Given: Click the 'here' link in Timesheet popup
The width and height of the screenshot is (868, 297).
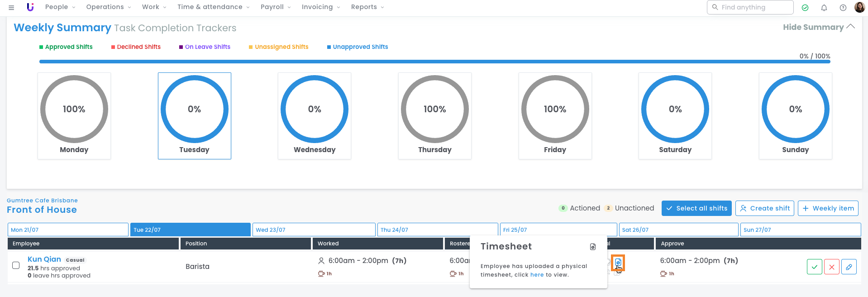Looking at the screenshot, I should click(x=537, y=275).
